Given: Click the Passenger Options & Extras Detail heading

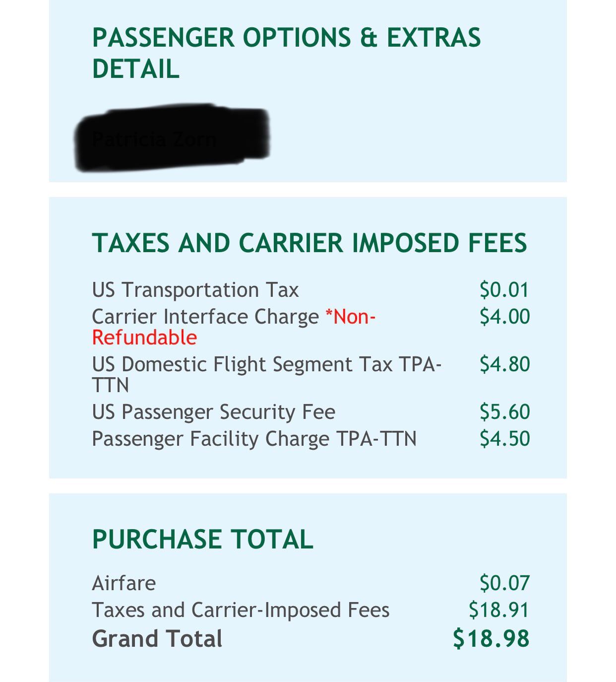Looking at the screenshot, I should coord(286,53).
